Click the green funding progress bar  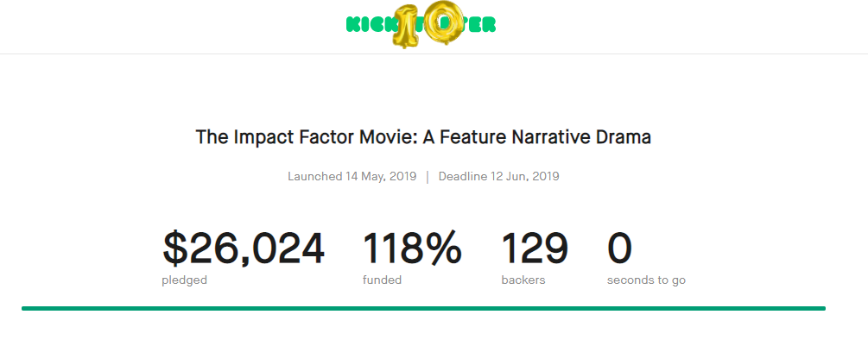(423, 308)
